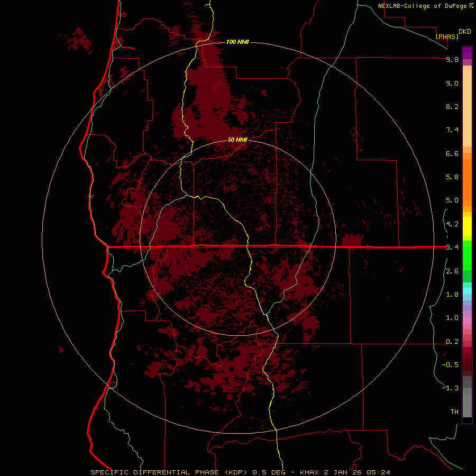Click the -0.5 value on the color scale

click(450, 364)
